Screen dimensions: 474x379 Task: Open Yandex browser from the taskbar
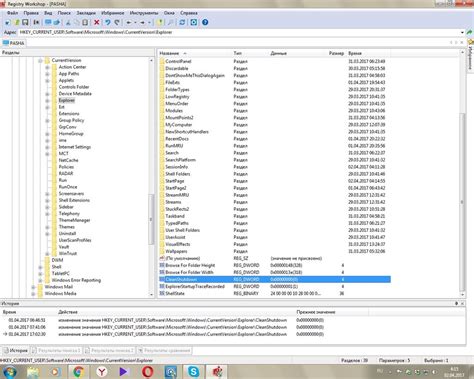(101, 372)
